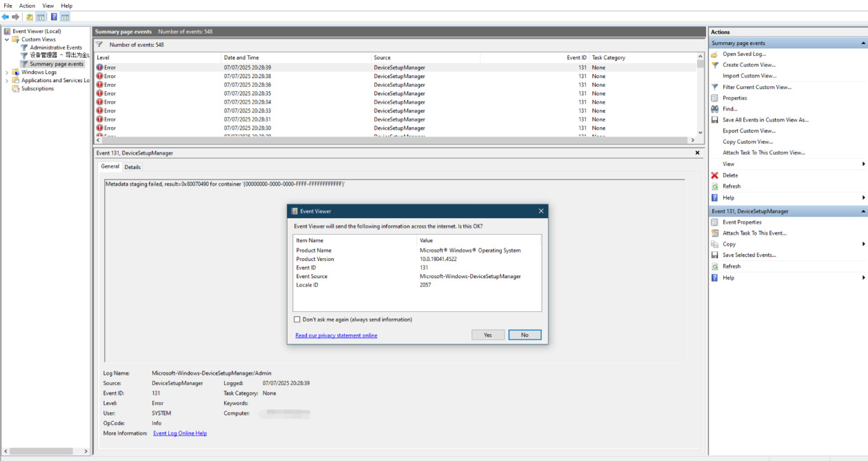This screenshot has height=461, width=868.
Task: Click Attach Task To This Custom View
Action: coord(764,153)
